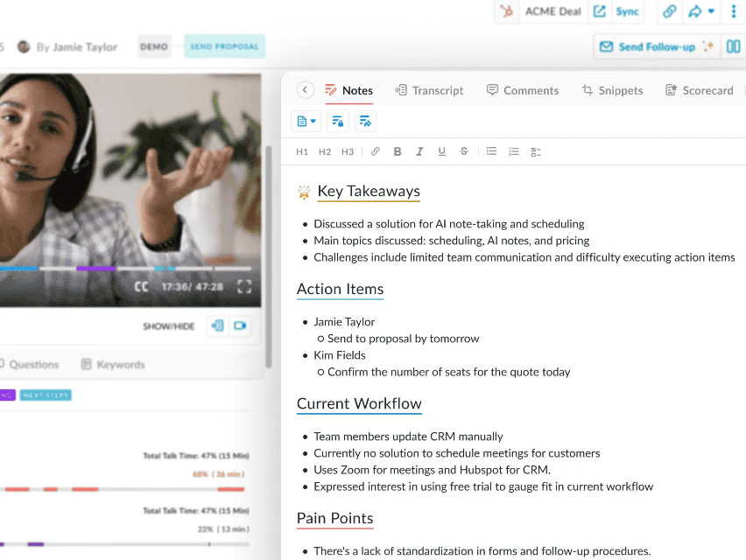
Task: Click the left panel vertical scrollbar
Action: tap(268, 256)
